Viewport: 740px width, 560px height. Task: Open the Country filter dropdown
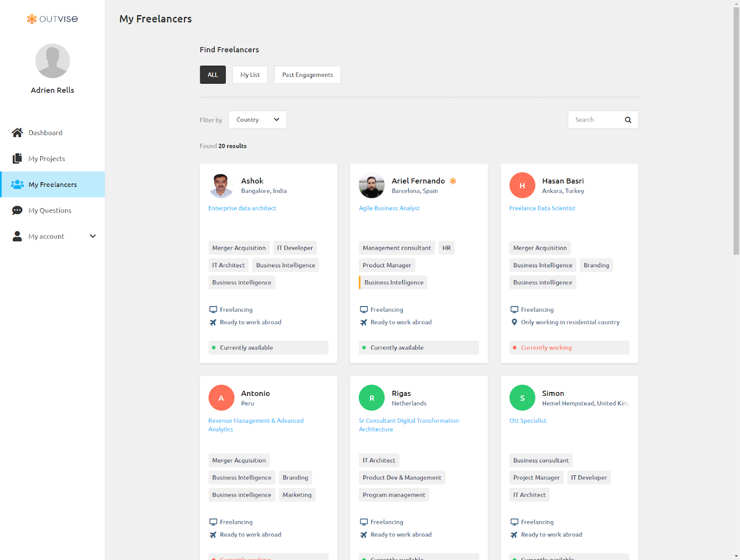257,120
